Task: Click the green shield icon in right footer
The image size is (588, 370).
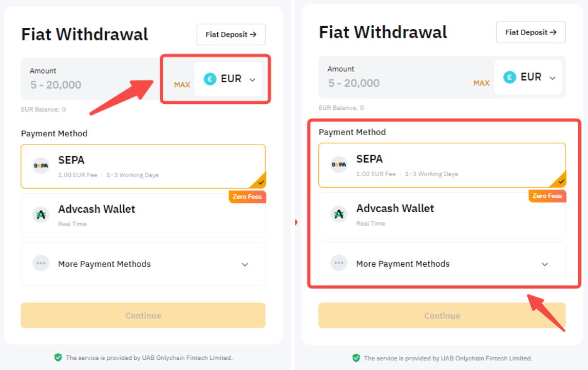Action: point(356,358)
